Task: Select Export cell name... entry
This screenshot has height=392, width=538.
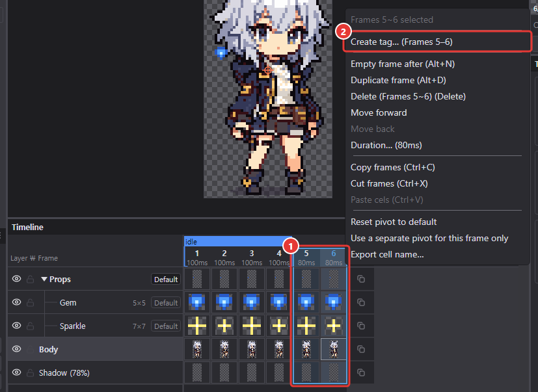Action: (387, 254)
